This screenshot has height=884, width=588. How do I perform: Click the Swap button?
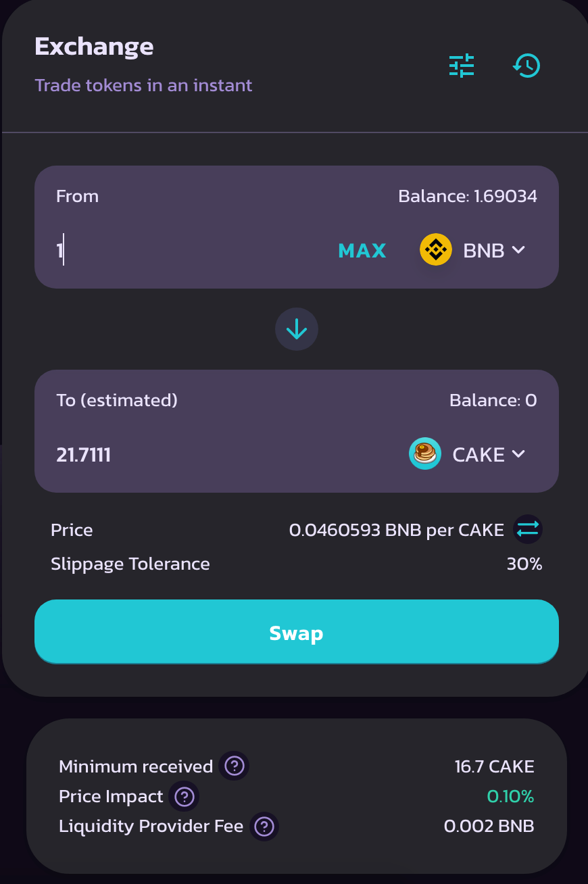tap(297, 632)
